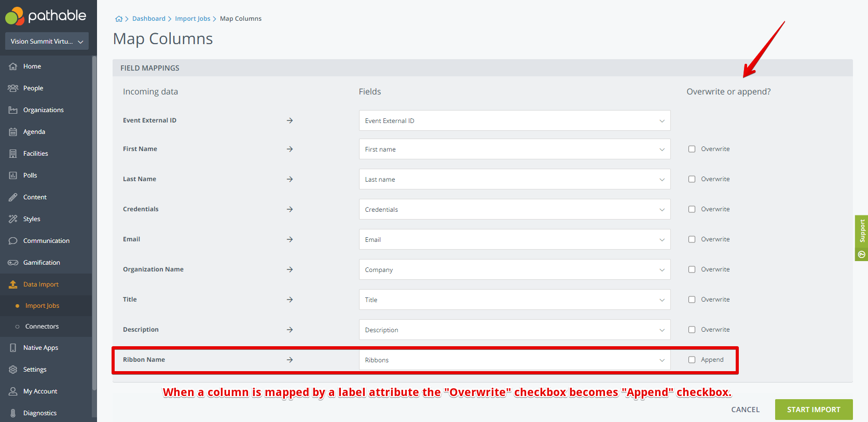Open the Title field dropdown
Screen dimensions: 868x422
pos(515,300)
